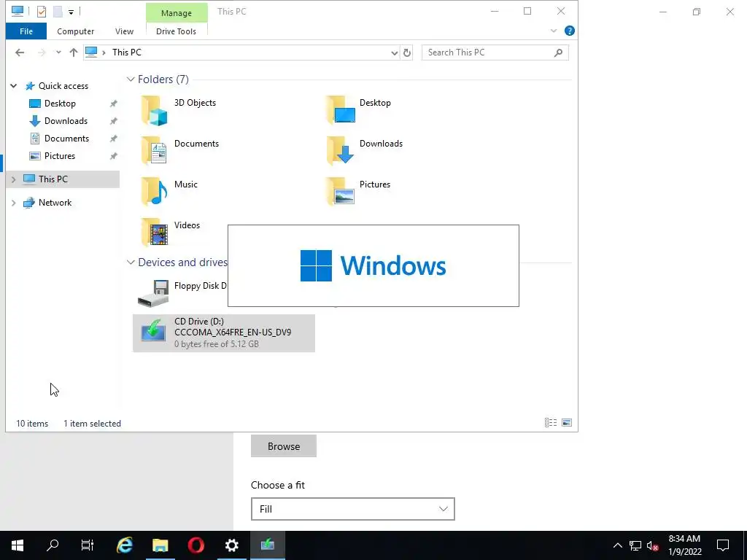This screenshot has width=747, height=560.
Task: Click the Properties quick access toolbar icon
Action: pos(42,11)
